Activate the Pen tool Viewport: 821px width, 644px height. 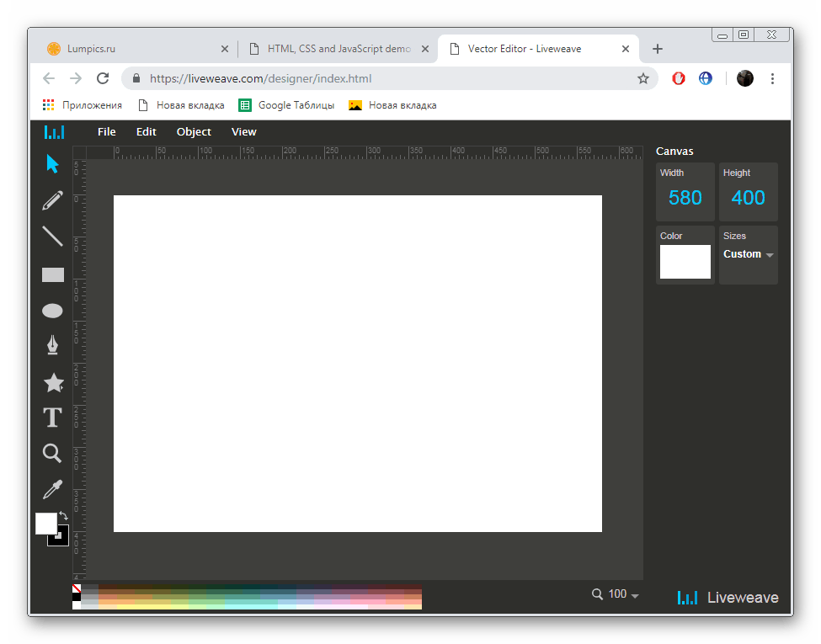(x=52, y=345)
